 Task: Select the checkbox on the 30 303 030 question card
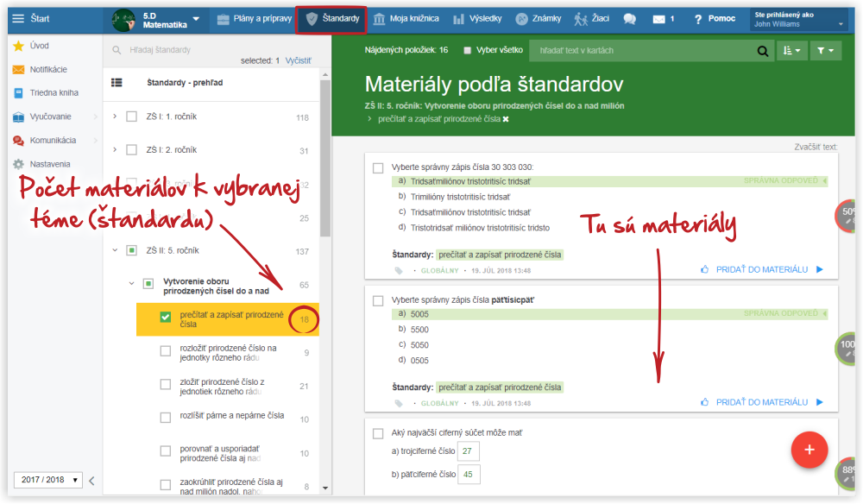pyautogui.click(x=378, y=167)
